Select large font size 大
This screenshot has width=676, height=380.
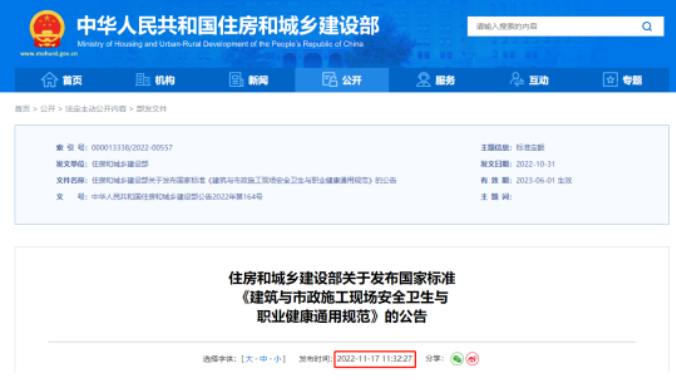(249, 359)
